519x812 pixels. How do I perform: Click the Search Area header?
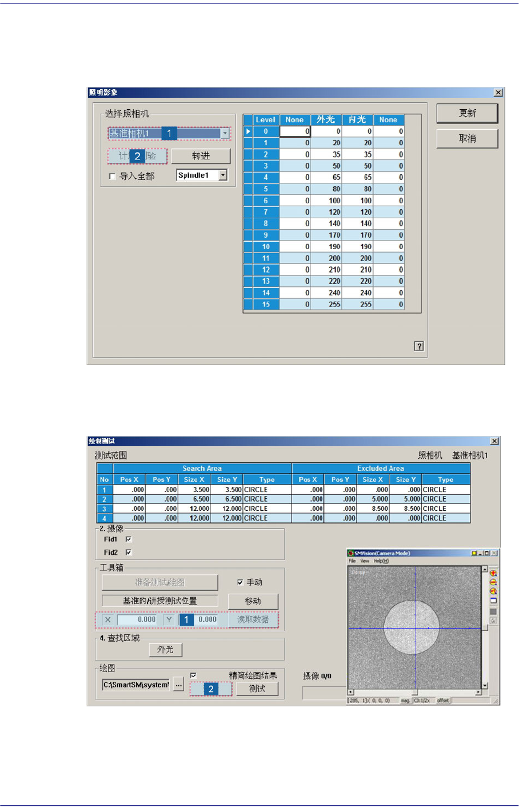pyautogui.click(x=202, y=469)
